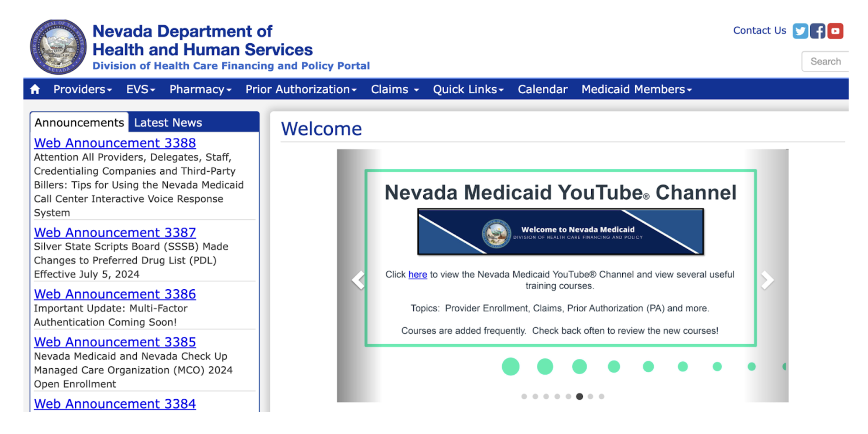Select the fifth small slide pager dot
Image resolution: width=868 pixels, height=434 pixels.
tap(568, 396)
